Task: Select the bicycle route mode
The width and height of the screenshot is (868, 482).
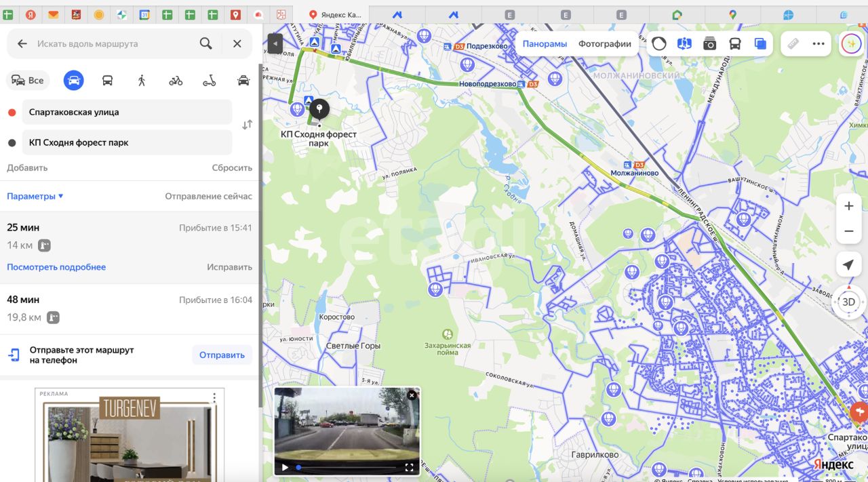Action: [x=176, y=81]
